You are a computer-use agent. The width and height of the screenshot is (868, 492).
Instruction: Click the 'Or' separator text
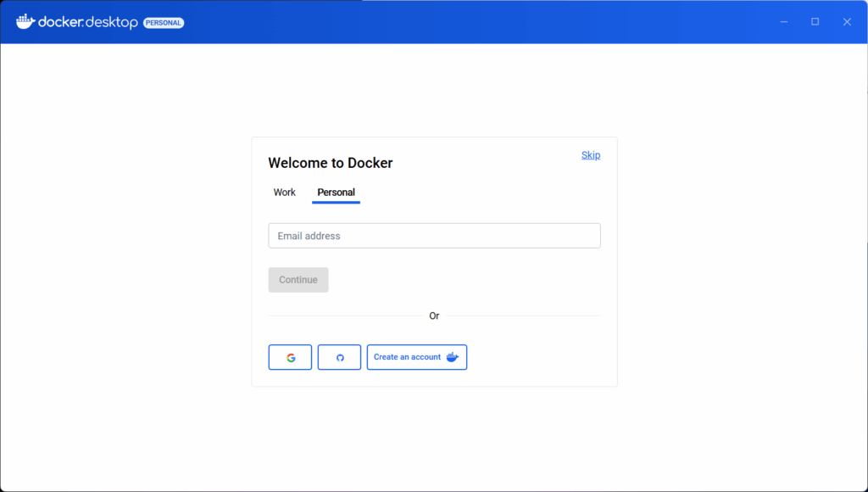tap(434, 316)
